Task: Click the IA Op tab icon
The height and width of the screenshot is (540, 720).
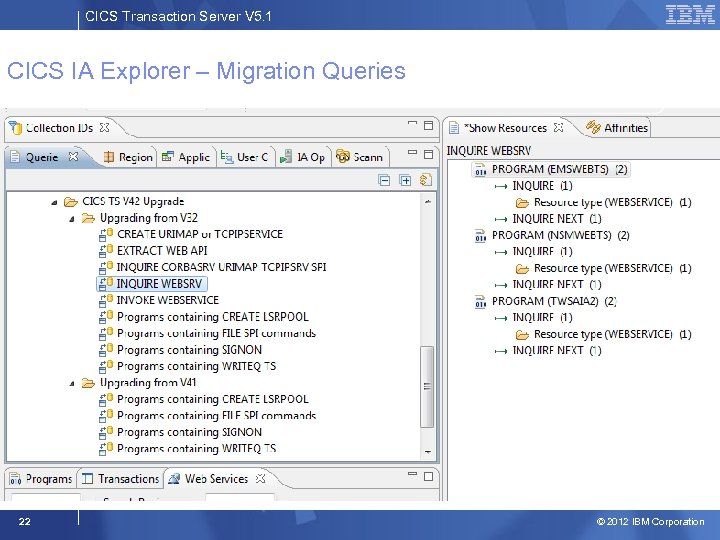Action: pos(286,157)
